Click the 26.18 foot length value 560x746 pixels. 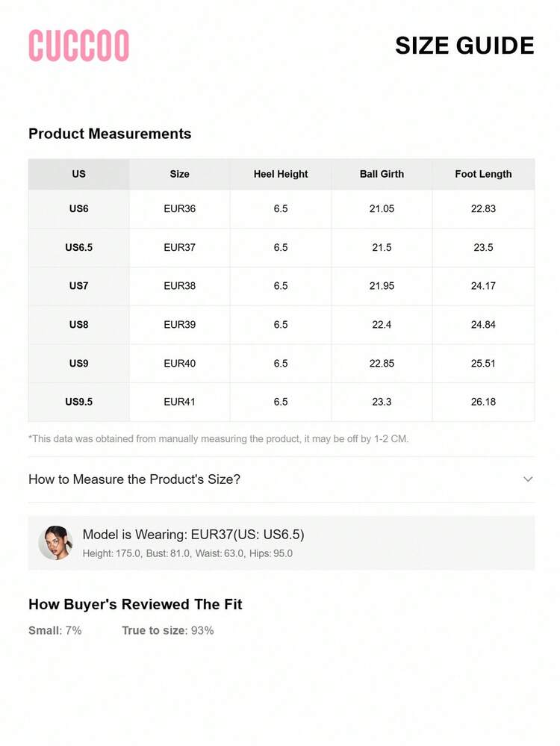[483, 402]
